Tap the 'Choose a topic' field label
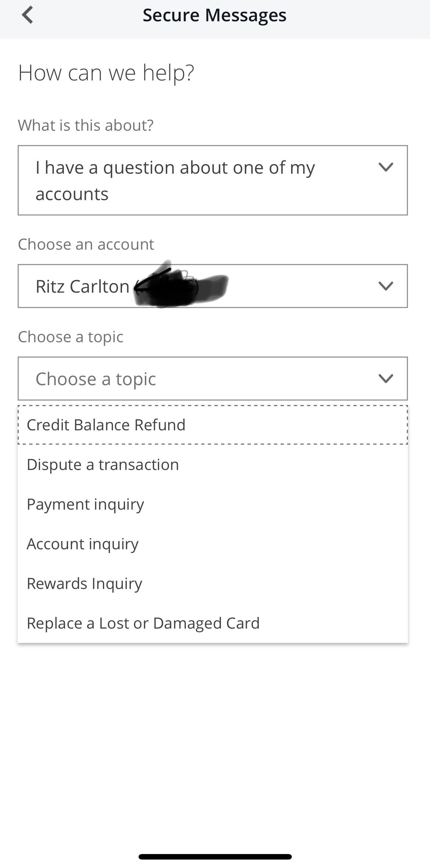The image size is (430, 868). coord(71,337)
